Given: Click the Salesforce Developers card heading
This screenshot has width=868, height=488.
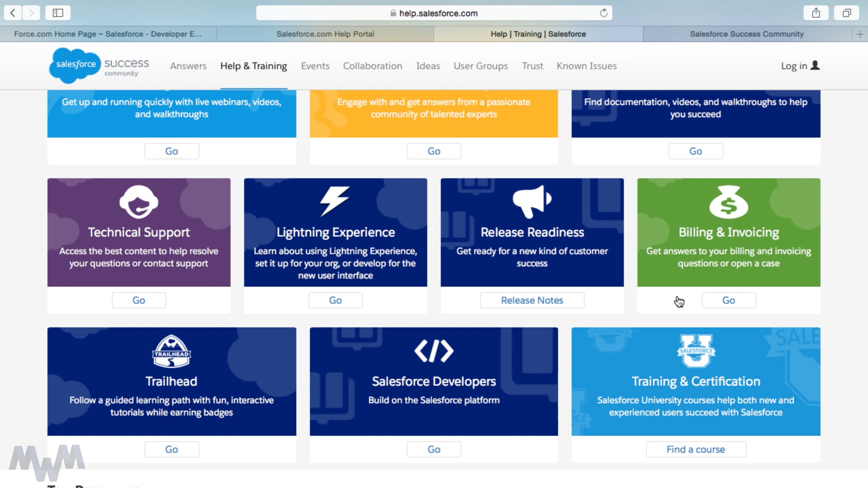Looking at the screenshot, I should point(434,381).
